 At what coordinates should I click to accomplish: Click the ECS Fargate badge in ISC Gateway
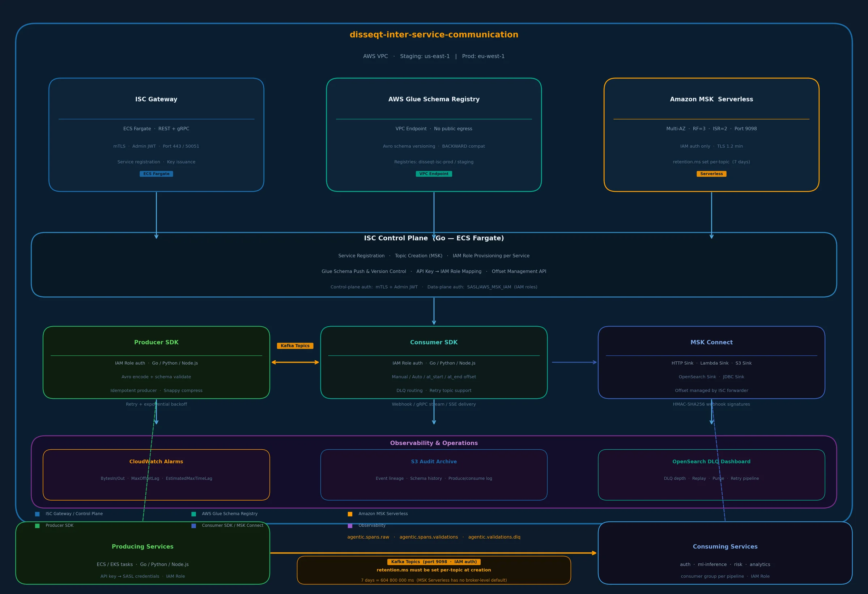(156, 174)
